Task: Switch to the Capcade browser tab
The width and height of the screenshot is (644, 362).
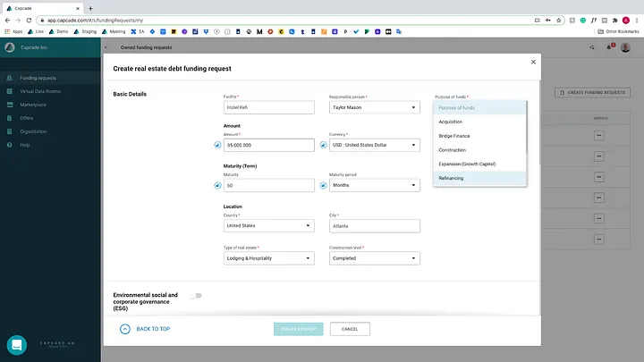Action: [x=43, y=8]
